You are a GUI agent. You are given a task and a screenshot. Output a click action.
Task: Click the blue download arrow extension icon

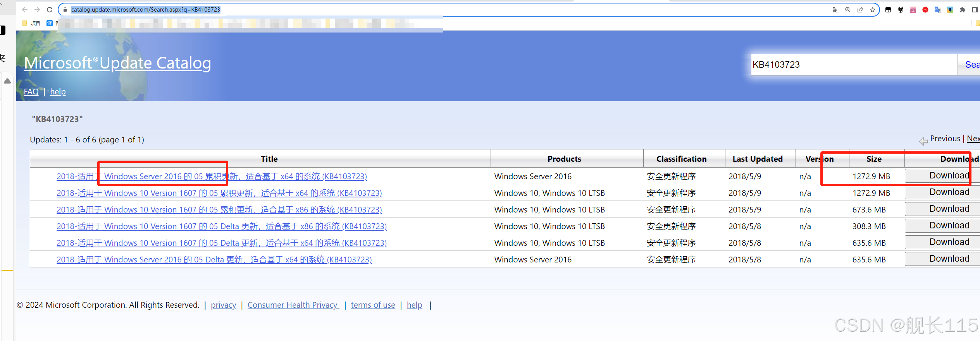tap(950, 10)
